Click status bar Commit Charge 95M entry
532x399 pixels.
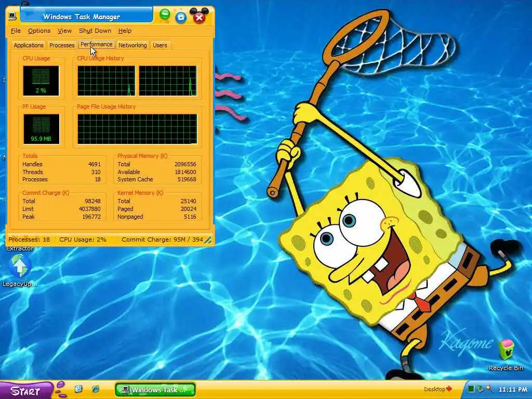point(162,240)
